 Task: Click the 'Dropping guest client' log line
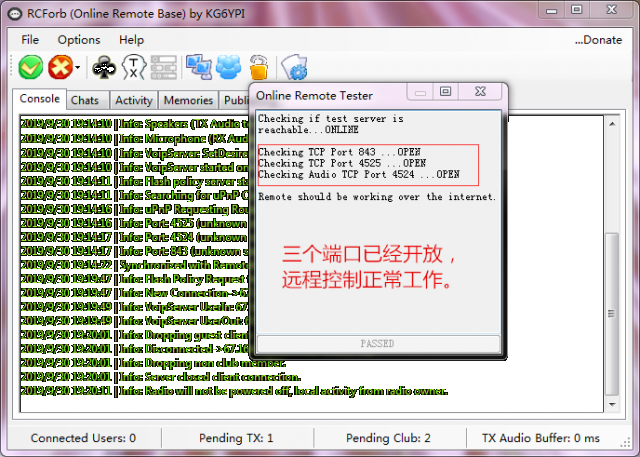tap(134, 335)
